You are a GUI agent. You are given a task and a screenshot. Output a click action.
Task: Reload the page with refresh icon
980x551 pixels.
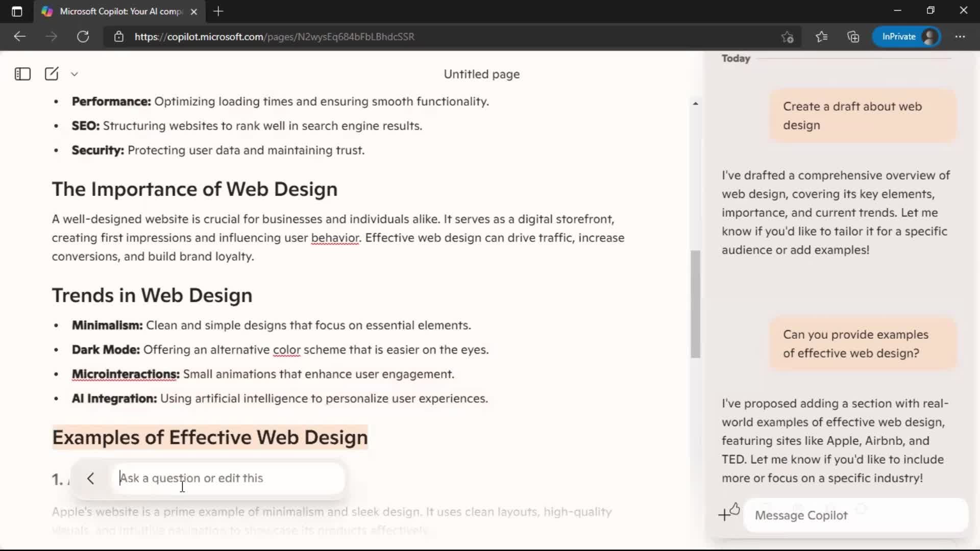coord(83,37)
